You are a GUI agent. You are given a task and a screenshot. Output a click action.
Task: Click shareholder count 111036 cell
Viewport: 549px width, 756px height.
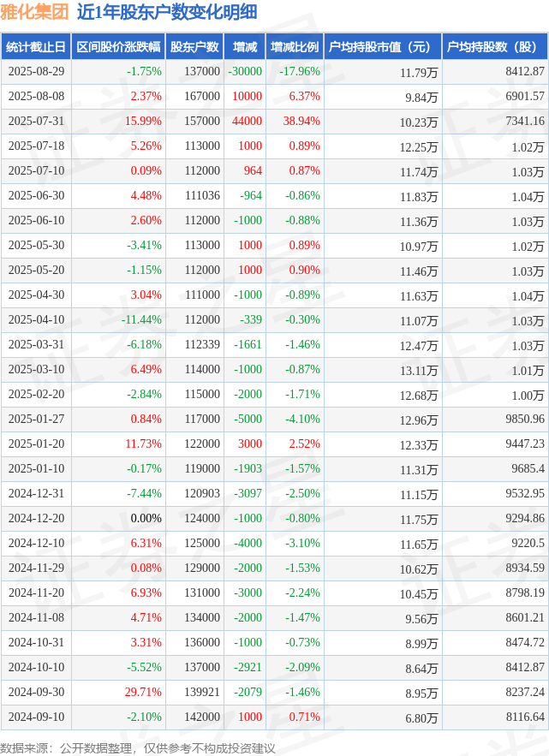194,196
